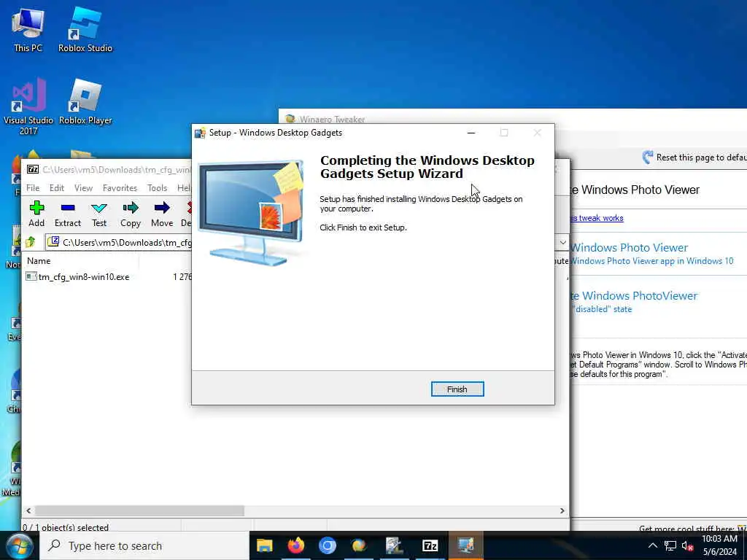This screenshot has height=560, width=747.
Task: Open Roblox Player desktop shortcut
Action: (x=85, y=102)
